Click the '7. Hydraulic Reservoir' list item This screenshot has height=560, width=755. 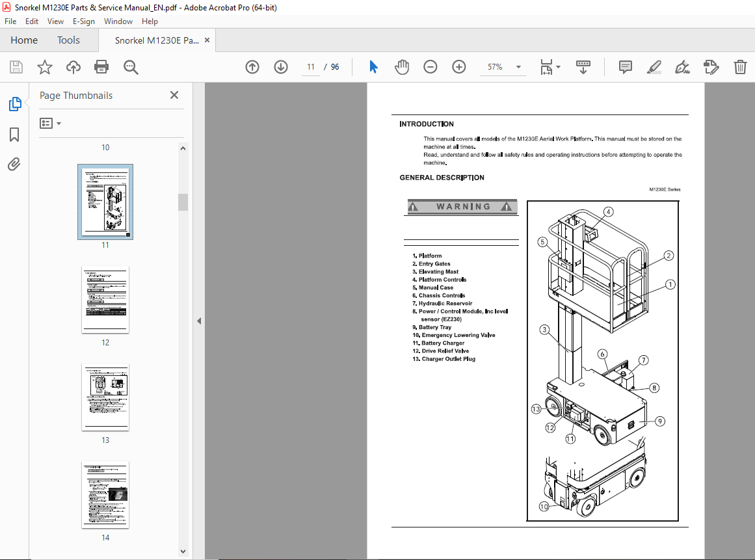pyautogui.click(x=442, y=303)
